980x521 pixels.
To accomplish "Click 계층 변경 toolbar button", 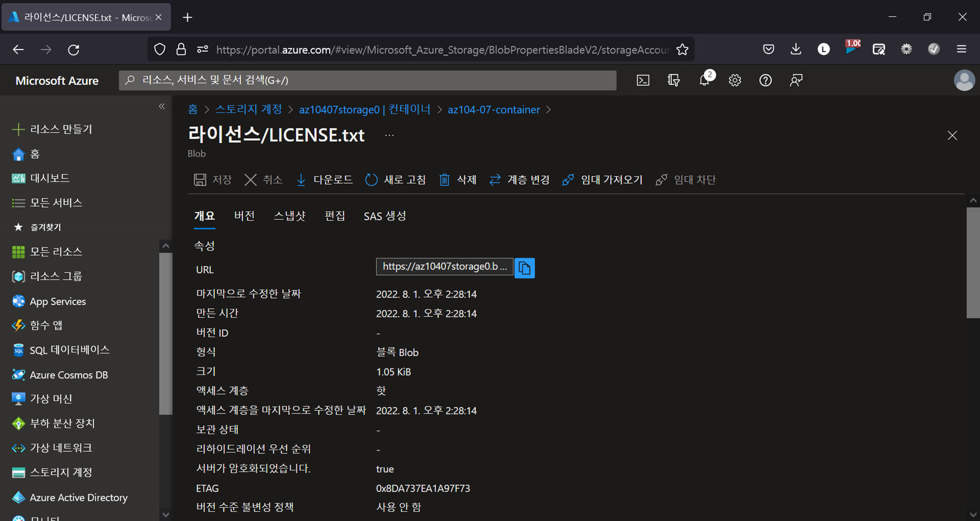I will click(x=519, y=180).
